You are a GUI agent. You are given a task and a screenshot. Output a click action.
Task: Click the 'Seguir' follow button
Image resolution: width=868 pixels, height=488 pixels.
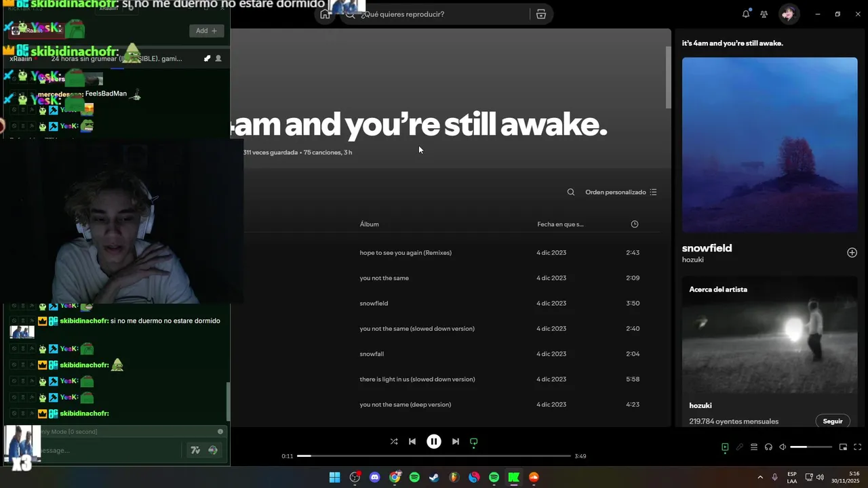(x=833, y=422)
